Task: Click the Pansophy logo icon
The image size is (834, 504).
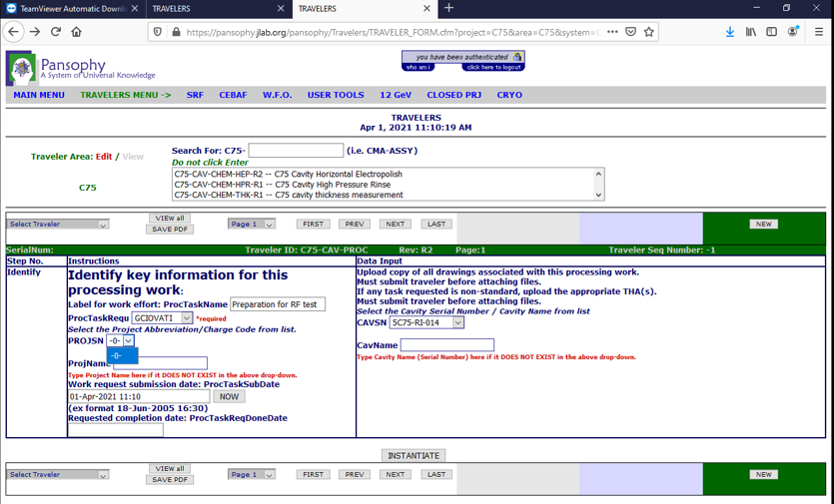Action: pos(21,68)
